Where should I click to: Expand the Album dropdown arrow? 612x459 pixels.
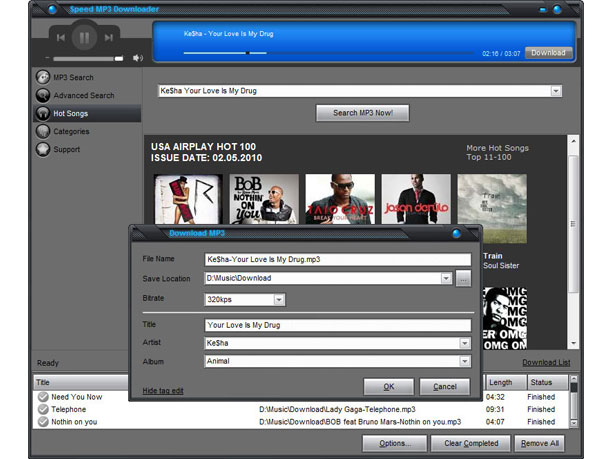click(x=464, y=361)
